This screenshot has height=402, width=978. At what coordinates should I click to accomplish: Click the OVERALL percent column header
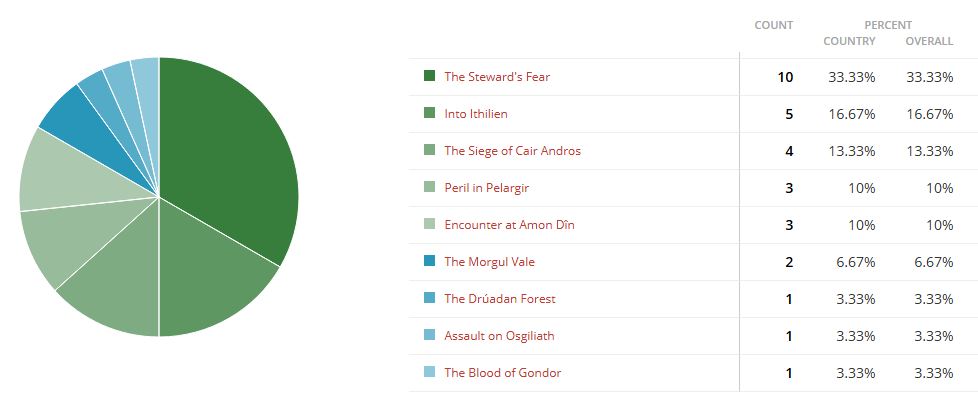coord(928,41)
